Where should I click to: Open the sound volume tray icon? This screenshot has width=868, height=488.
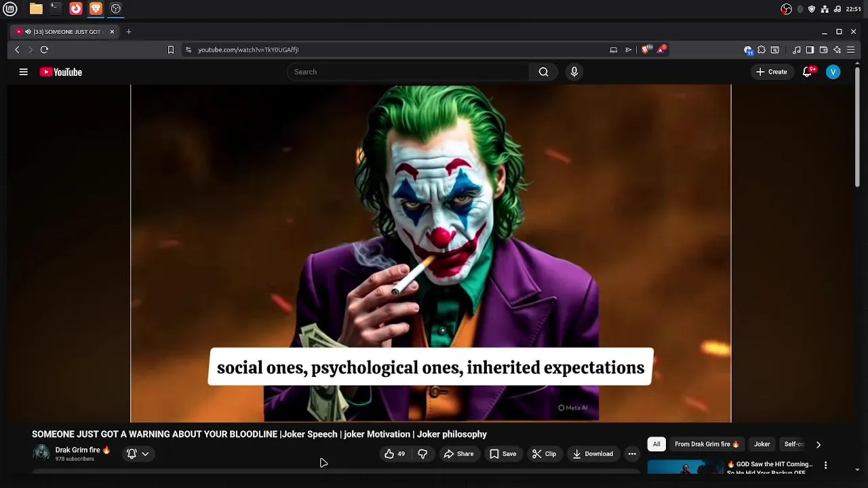(x=837, y=9)
